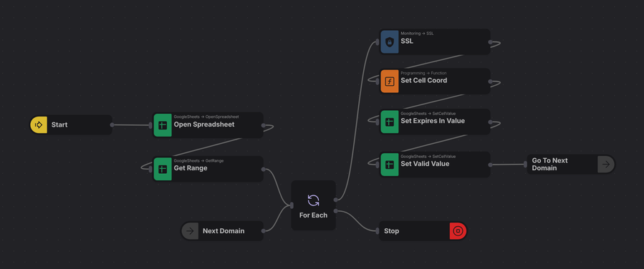Click the For Each loop arrows icon

click(x=313, y=200)
